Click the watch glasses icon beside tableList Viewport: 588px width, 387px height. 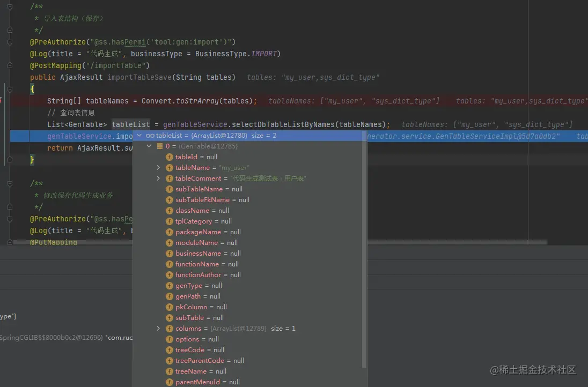point(150,136)
